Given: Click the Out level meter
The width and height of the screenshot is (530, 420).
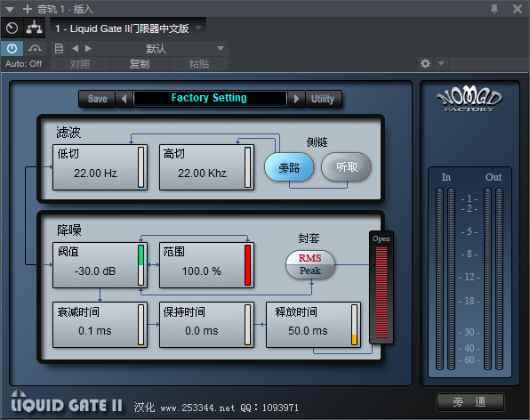Looking at the screenshot, I should tap(494, 279).
